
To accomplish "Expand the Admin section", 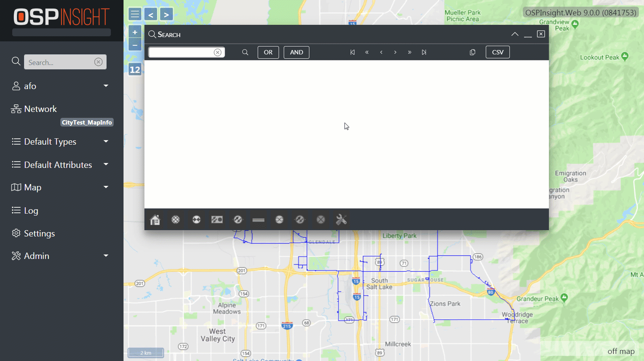I will [106, 255].
